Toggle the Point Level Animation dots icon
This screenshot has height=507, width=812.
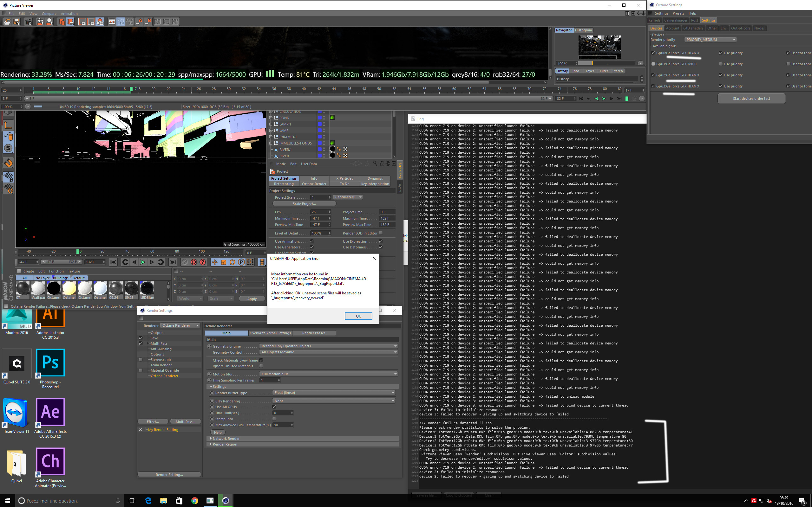[x=250, y=262]
